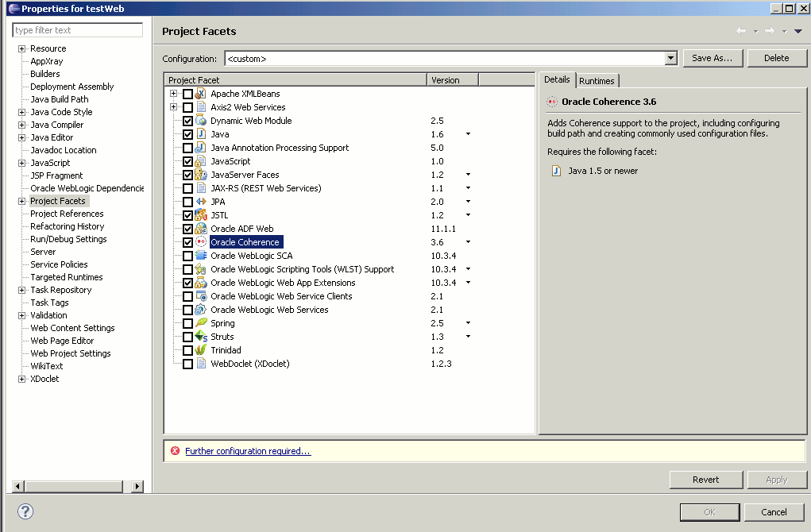Uncheck the Oracle Coherence facet
811x532 pixels.
(x=187, y=242)
